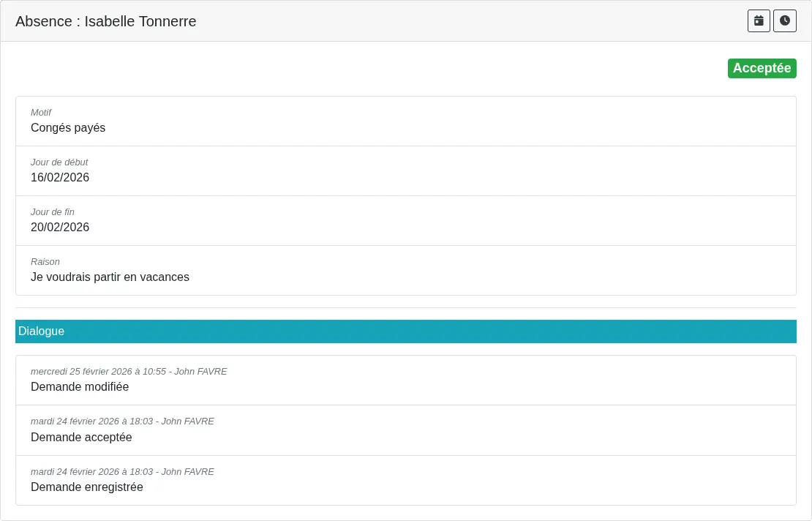Click the Jour de fin label
This screenshot has height=521, width=812.
[x=53, y=212]
